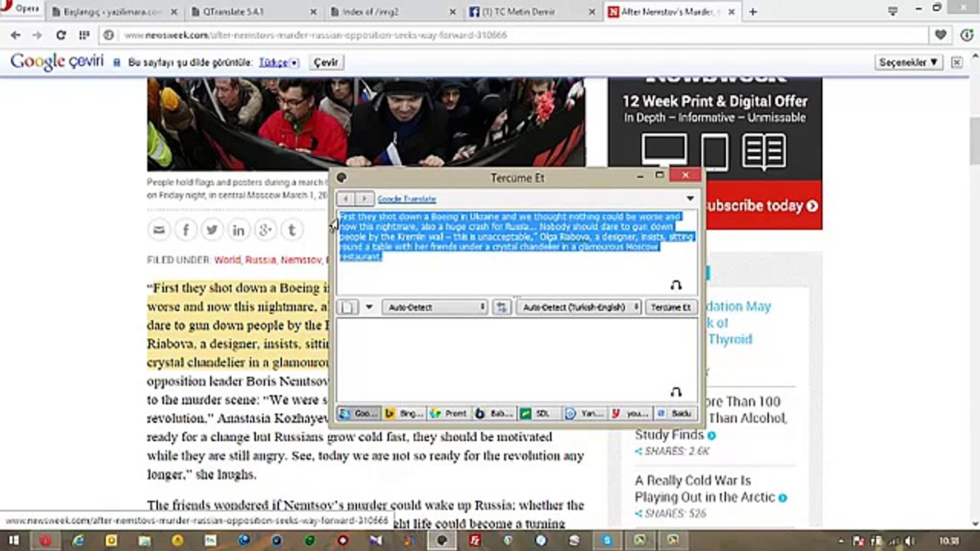Screen dimensions: 980x551
Task: Swap source and target languages
Action: (501, 307)
